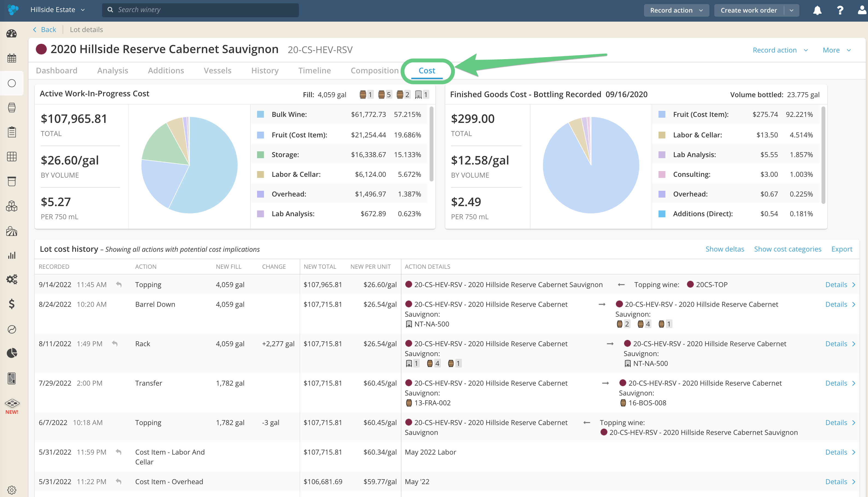Viewport: 868px width, 497px height.
Task: Open the lot's Record action dropdown
Action: click(780, 50)
